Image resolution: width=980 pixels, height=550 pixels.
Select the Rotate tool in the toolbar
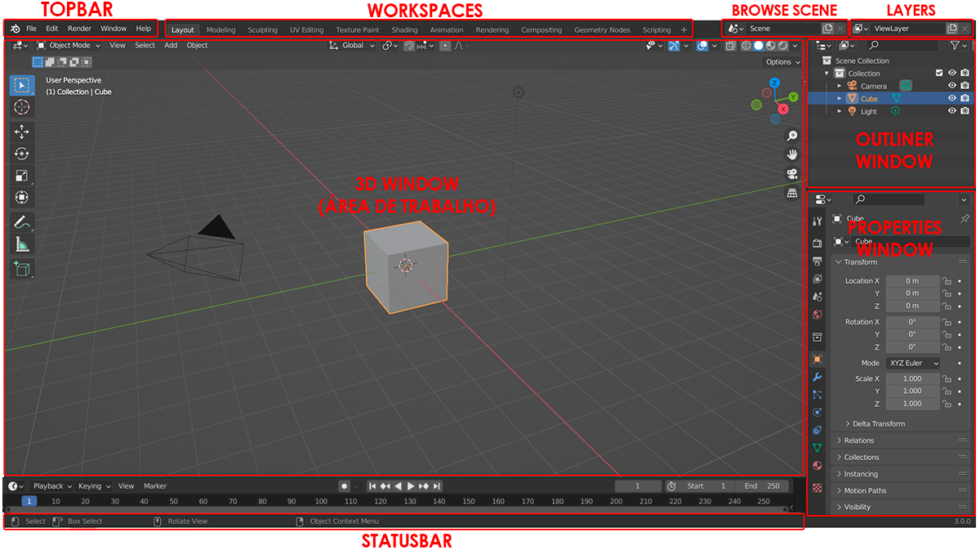click(22, 154)
